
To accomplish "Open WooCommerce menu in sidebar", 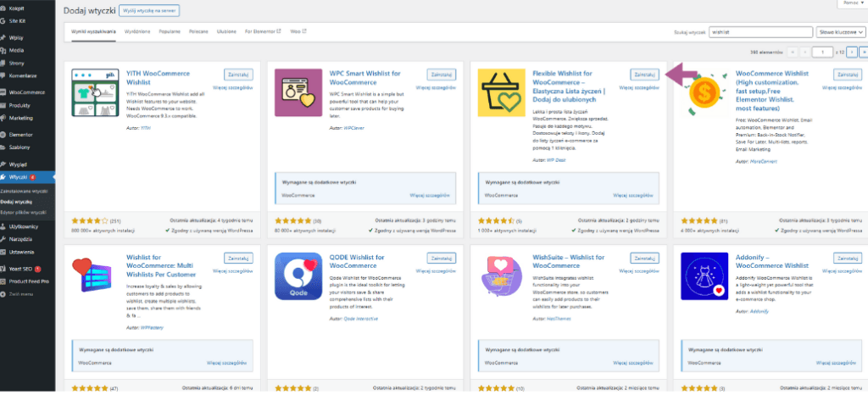I will click(28, 92).
